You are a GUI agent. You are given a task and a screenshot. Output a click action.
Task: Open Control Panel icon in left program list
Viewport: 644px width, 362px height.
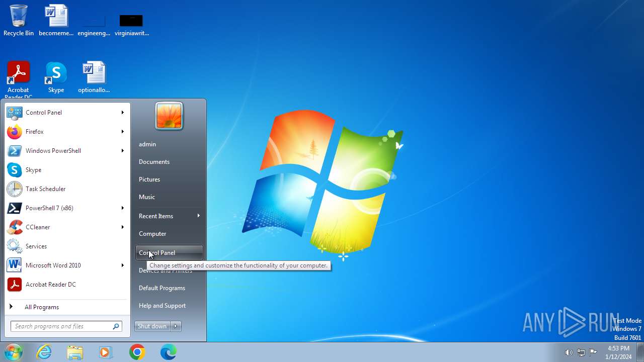pyautogui.click(x=14, y=113)
